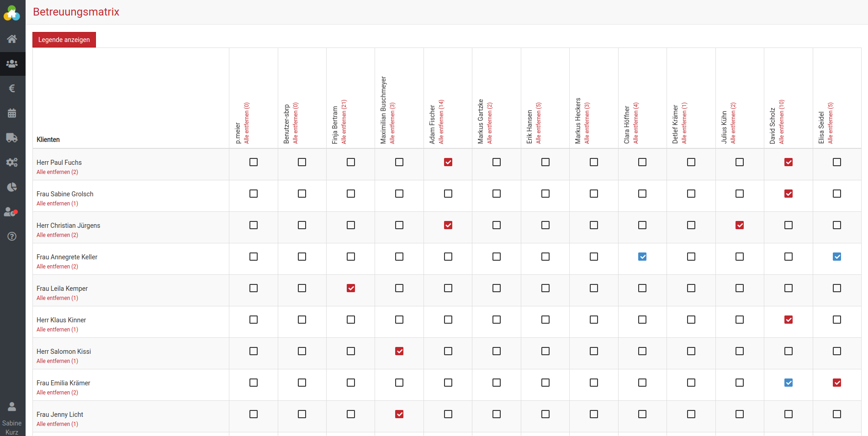Screen dimensions: 868x436
Task: Uncheck Clara Höffner for Frau Annegrete Keller
Action: 642,257
